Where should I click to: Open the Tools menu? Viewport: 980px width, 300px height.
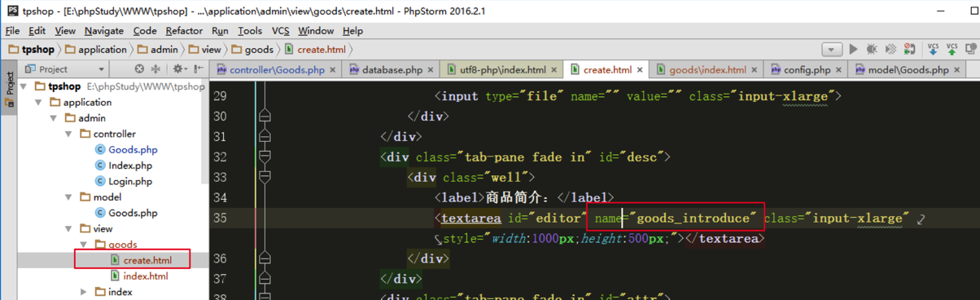coord(250,31)
